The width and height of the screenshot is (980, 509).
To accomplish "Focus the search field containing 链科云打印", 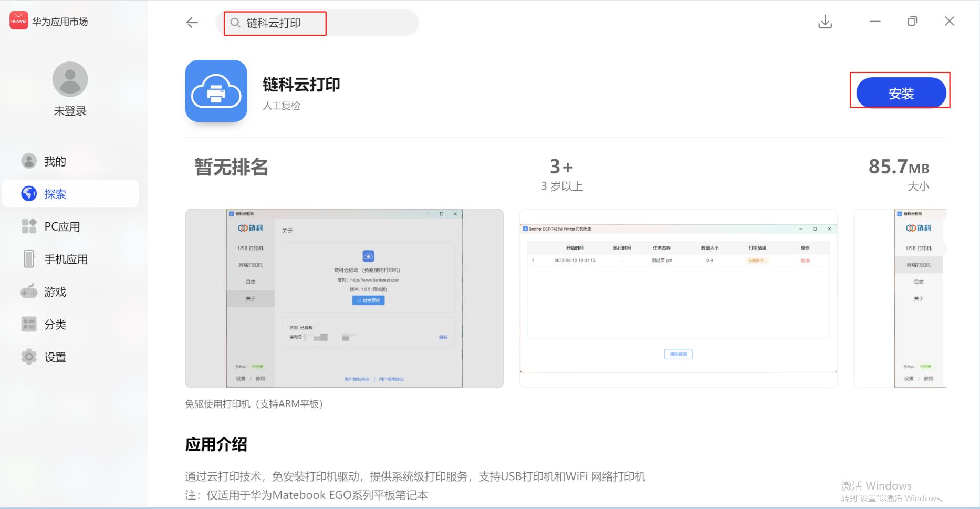I will [317, 23].
